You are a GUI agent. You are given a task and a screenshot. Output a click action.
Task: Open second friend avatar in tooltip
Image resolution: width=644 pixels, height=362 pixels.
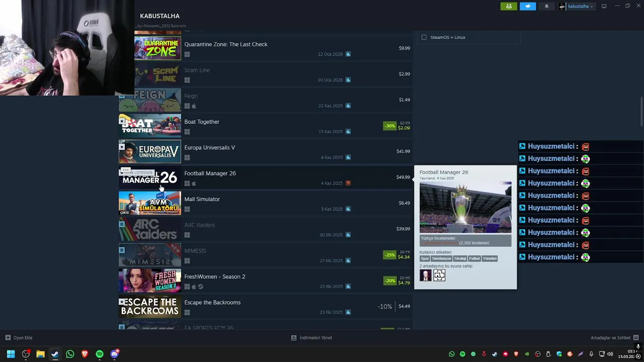click(x=439, y=275)
